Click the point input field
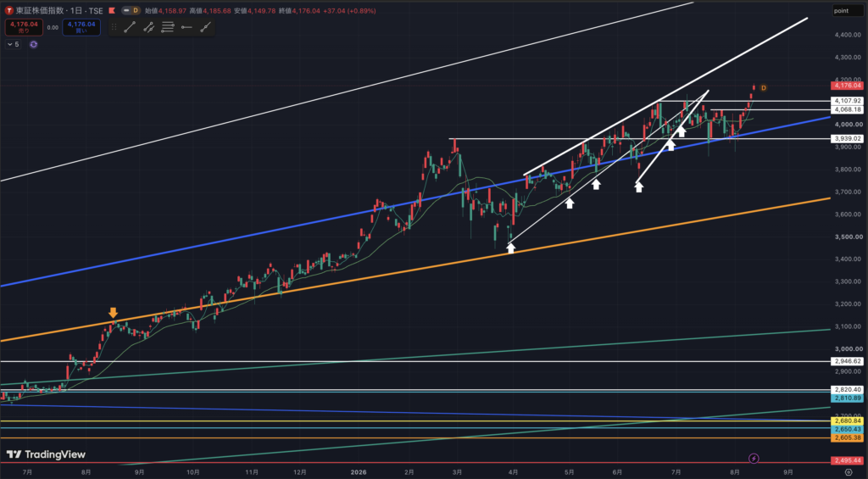This screenshot has width=868, height=479. 847,10
